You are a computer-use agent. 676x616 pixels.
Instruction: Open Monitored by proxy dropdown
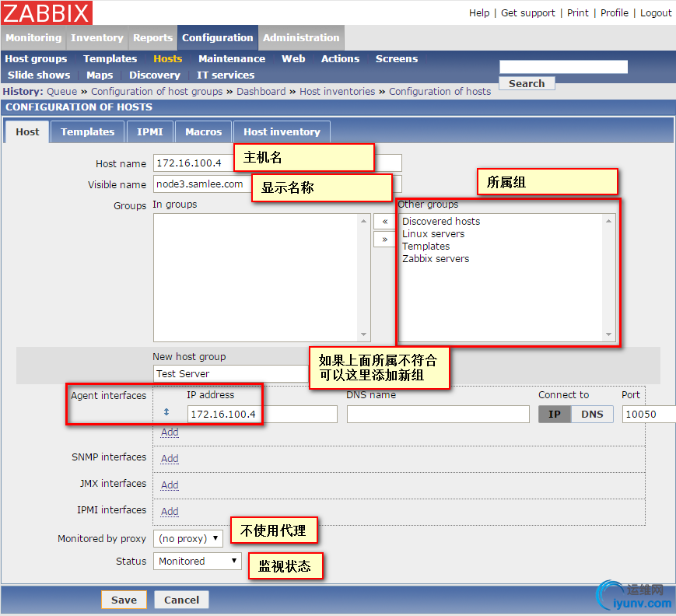[188, 538]
